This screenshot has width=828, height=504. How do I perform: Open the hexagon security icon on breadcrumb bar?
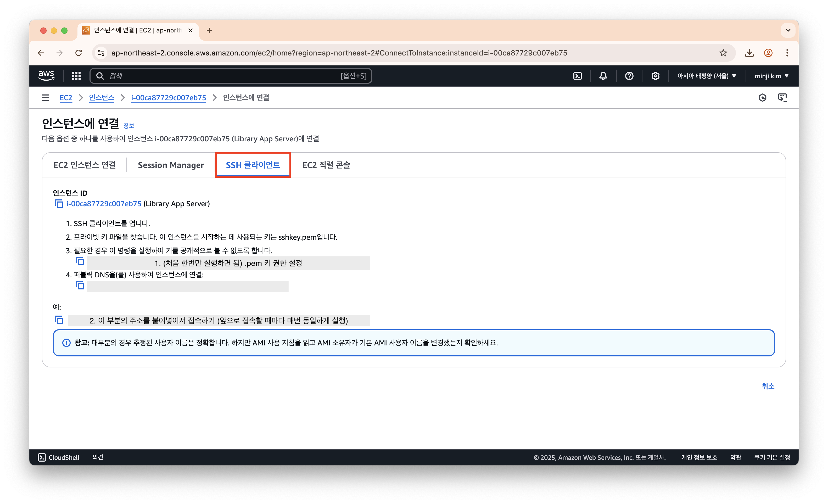[x=763, y=97]
